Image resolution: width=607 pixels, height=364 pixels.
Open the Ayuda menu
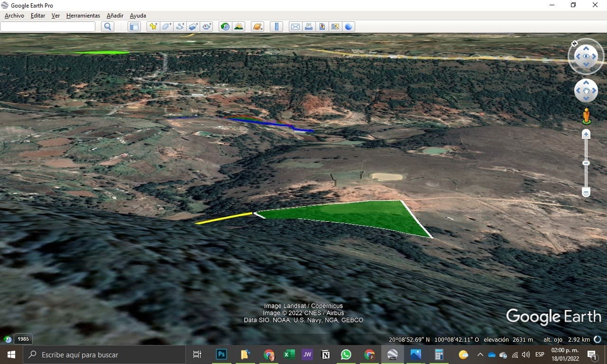[138, 16]
